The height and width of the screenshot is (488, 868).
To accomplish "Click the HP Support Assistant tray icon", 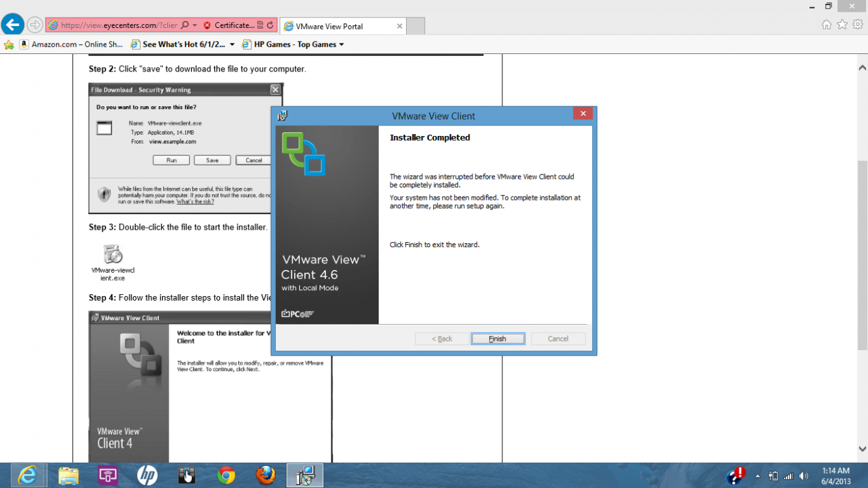I will point(736,476).
